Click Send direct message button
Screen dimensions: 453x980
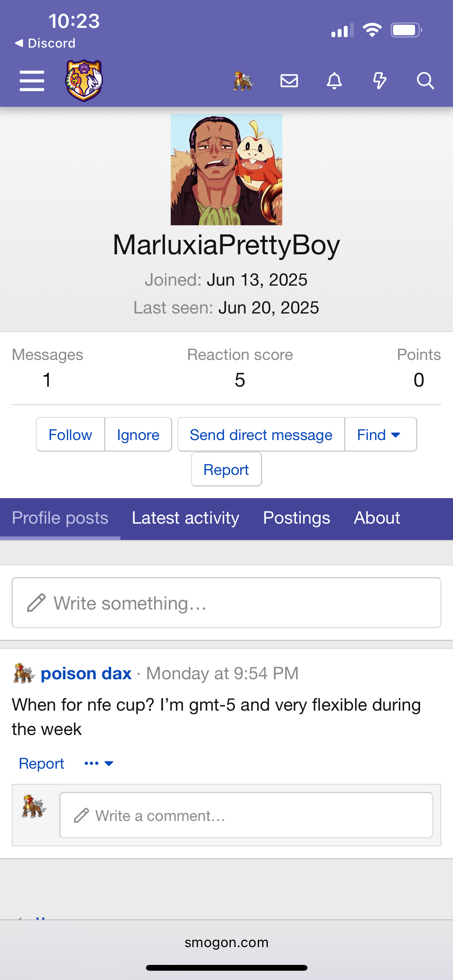[x=261, y=435]
